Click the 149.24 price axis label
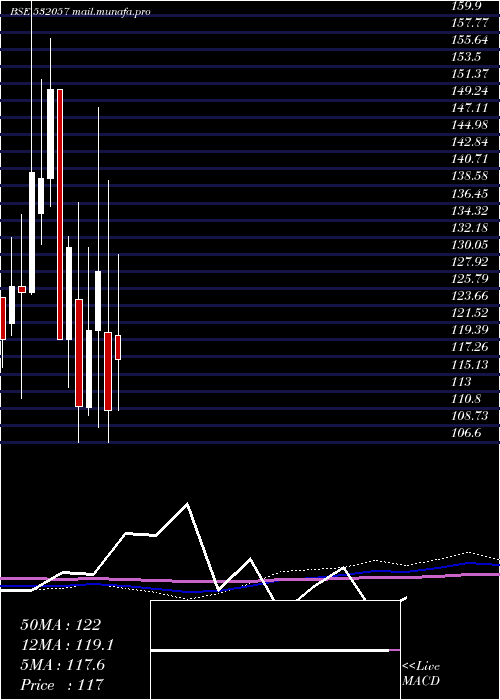This screenshot has height=700, width=500. 471,91
